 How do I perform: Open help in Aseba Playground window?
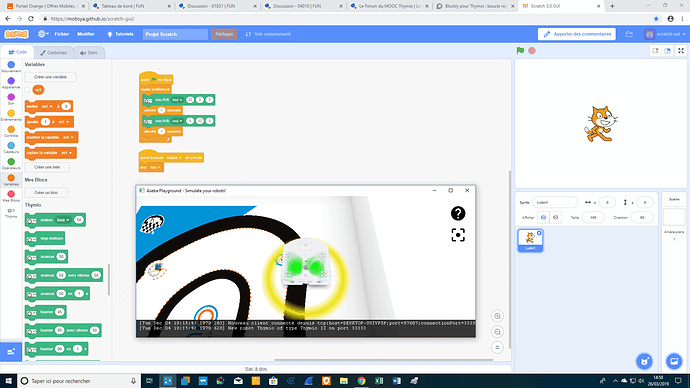point(458,213)
